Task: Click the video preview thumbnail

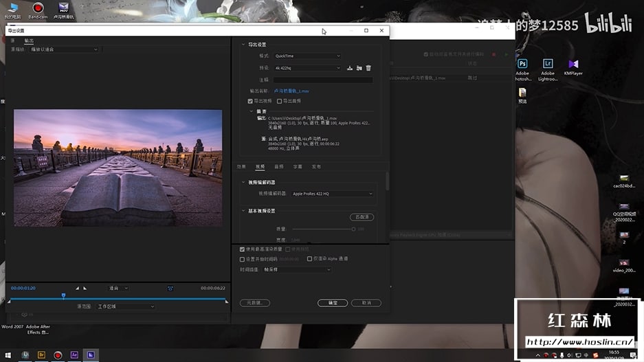Action: click(118, 168)
